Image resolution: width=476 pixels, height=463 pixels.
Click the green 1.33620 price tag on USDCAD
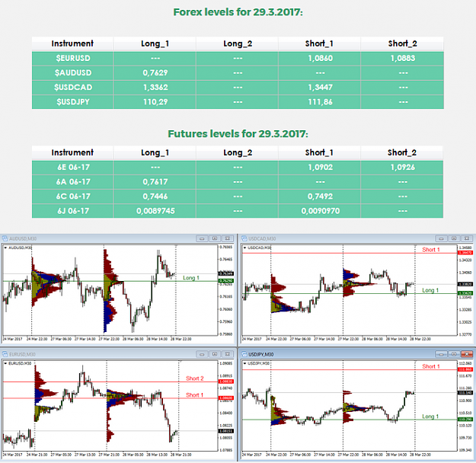[465, 293]
